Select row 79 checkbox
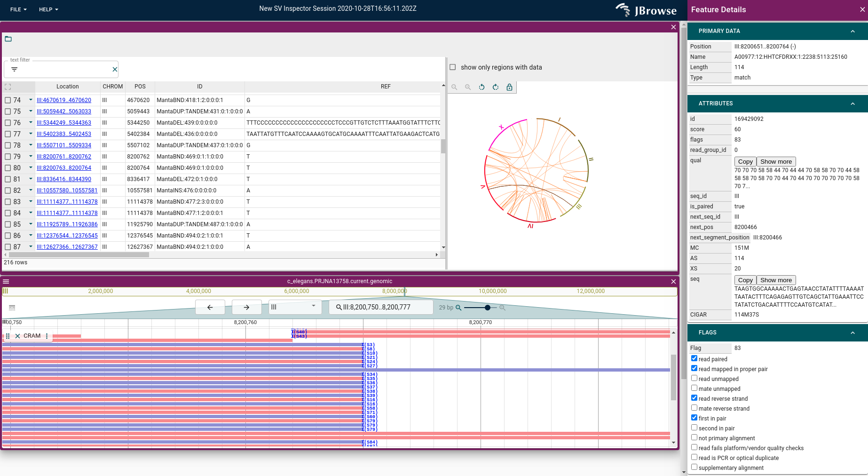868x476 pixels. [x=8, y=157]
